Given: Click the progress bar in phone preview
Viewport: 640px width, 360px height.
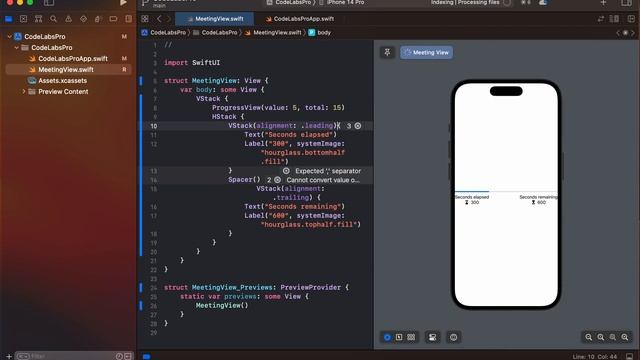Looking at the screenshot, I should pos(506,191).
